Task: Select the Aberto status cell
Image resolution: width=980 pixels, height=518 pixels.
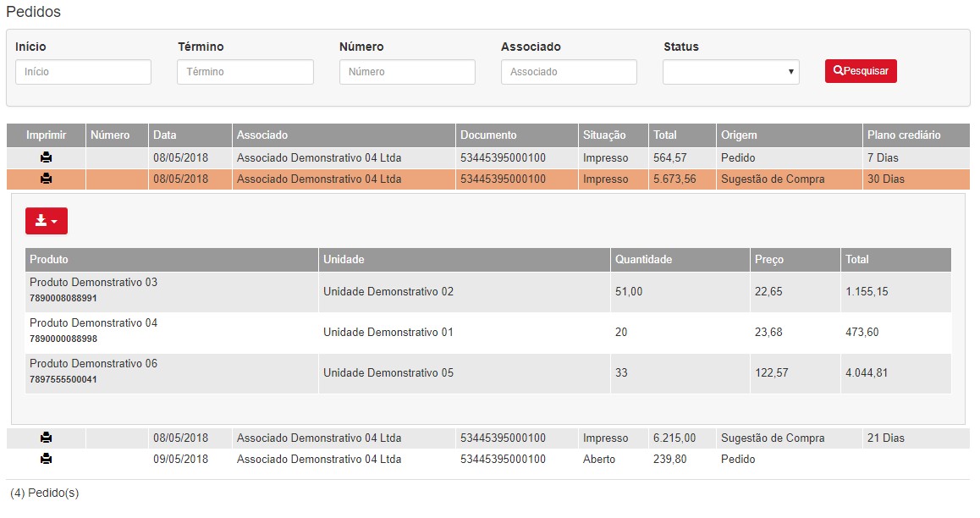Action: click(613, 460)
